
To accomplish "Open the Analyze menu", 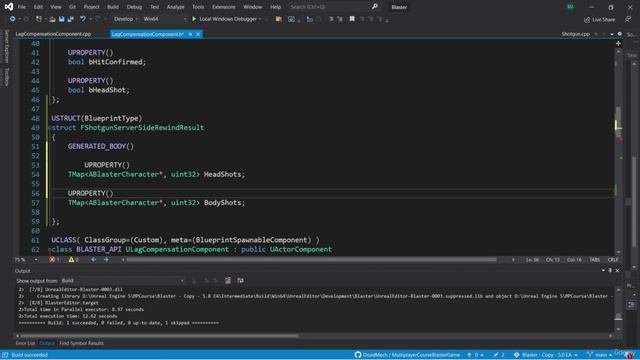I will [175, 7].
